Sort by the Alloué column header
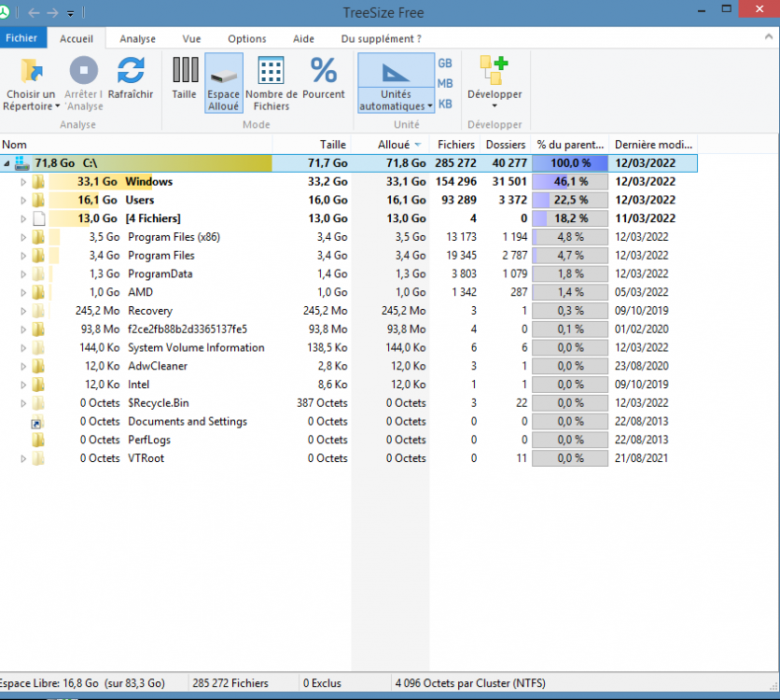780x700 pixels. point(393,145)
